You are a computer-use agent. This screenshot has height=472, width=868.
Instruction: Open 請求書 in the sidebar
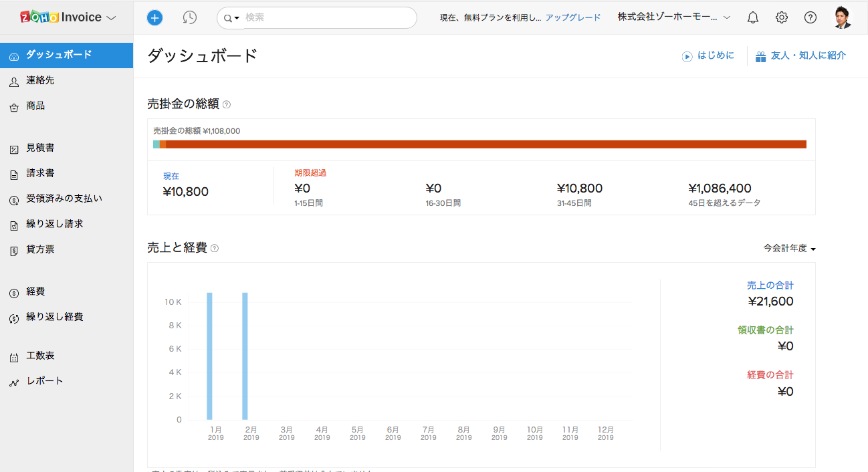coord(40,173)
